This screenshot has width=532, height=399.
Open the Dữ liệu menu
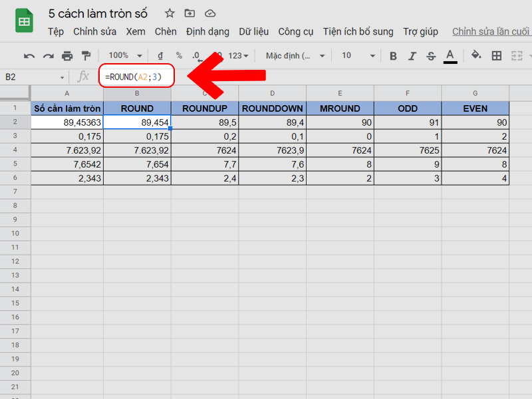pos(253,31)
